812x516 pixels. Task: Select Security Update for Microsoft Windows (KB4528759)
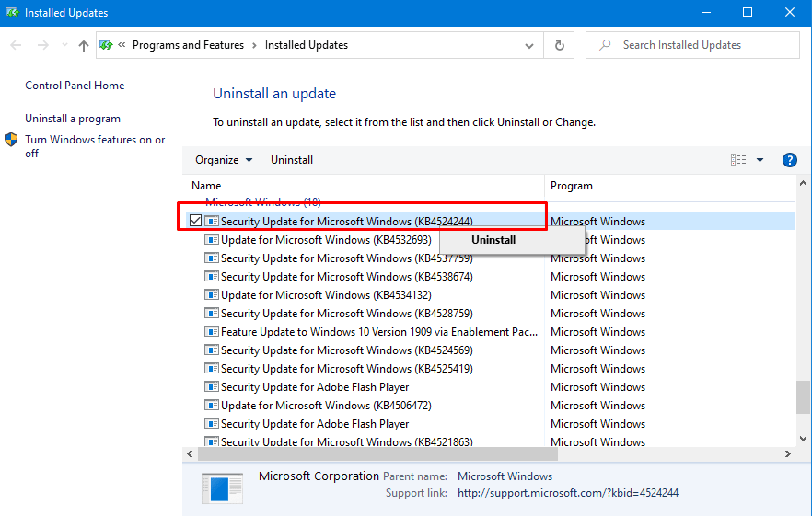click(x=346, y=313)
